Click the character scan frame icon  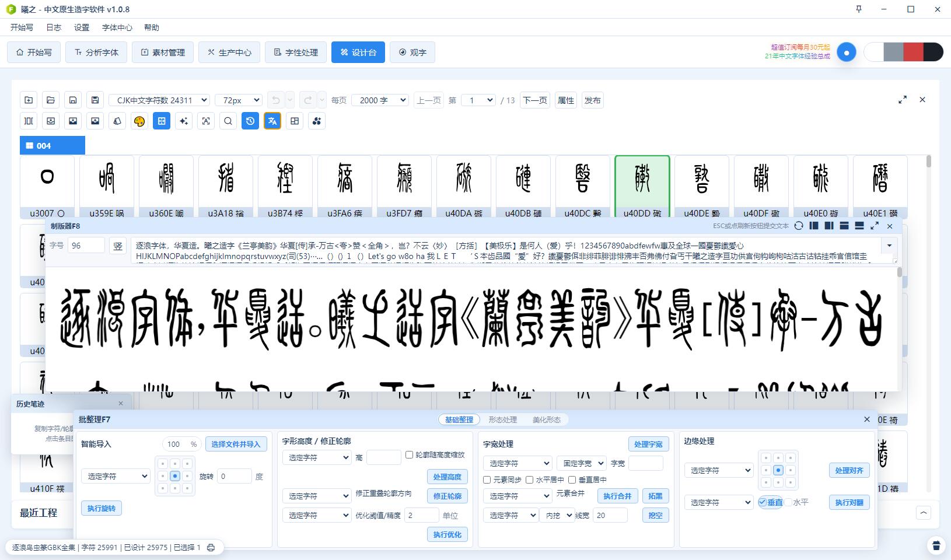pos(206,121)
